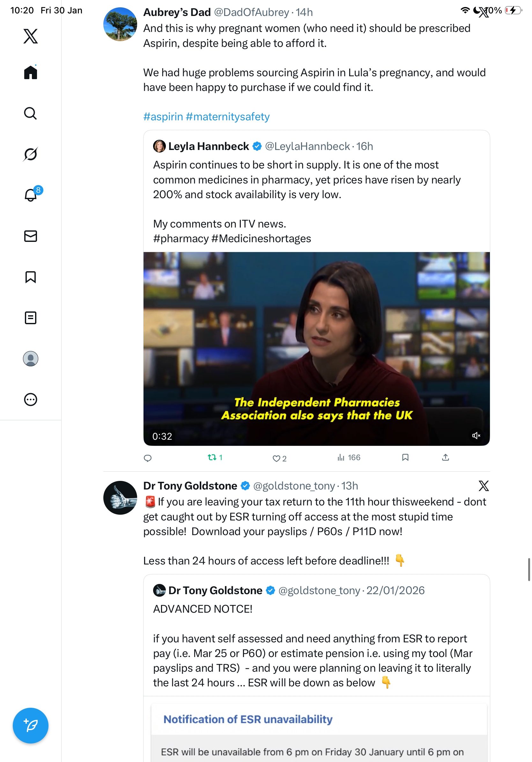Open the Search icon in sidebar
532x762 pixels.
pyautogui.click(x=31, y=114)
